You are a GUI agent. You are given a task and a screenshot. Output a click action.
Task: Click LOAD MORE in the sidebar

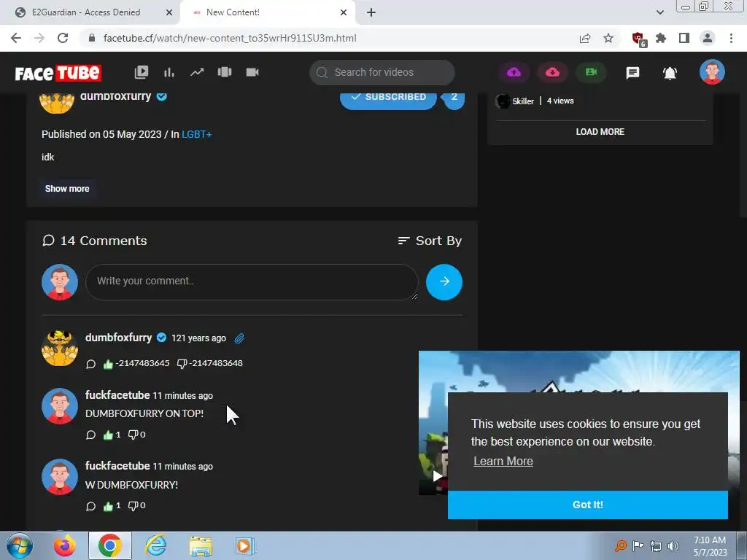[x=600, y=132]
